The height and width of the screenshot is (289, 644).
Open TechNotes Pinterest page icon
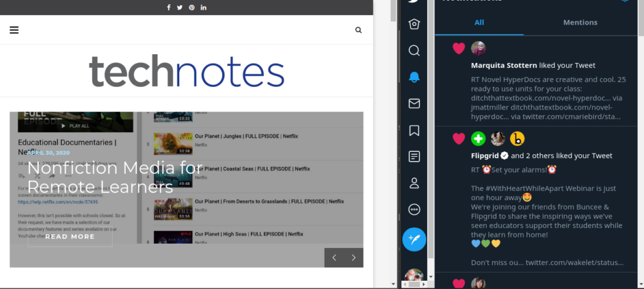[191, 8]
